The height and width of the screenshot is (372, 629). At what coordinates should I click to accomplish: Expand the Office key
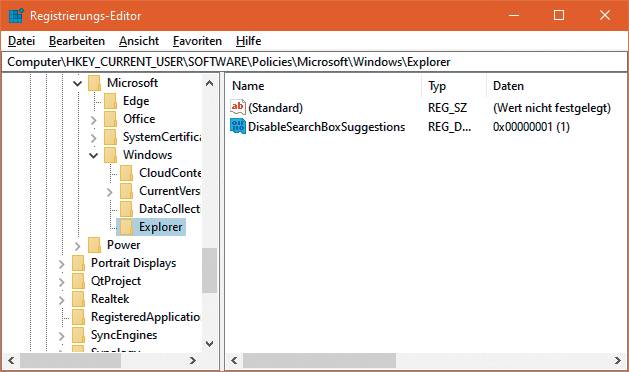click(93, 120)
